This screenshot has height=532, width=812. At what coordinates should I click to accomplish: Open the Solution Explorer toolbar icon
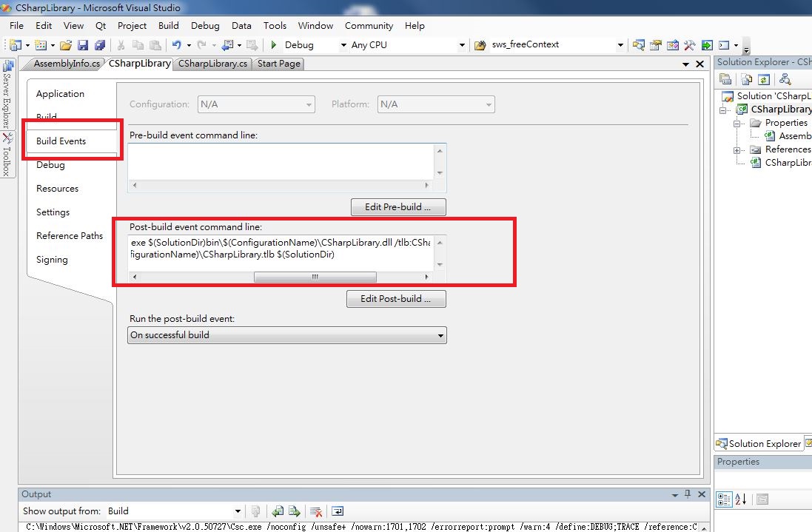(639, 45)
